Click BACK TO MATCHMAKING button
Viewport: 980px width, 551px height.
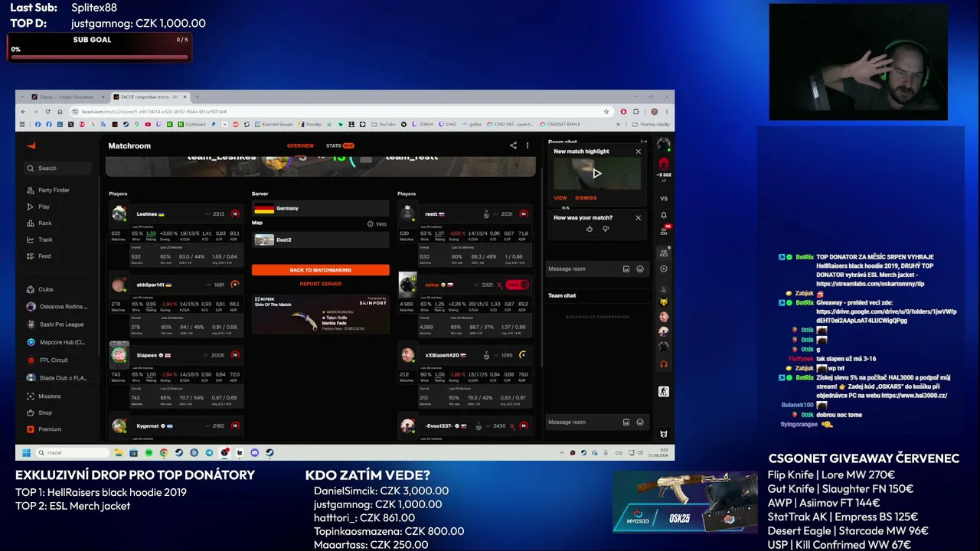click(320, 270)
